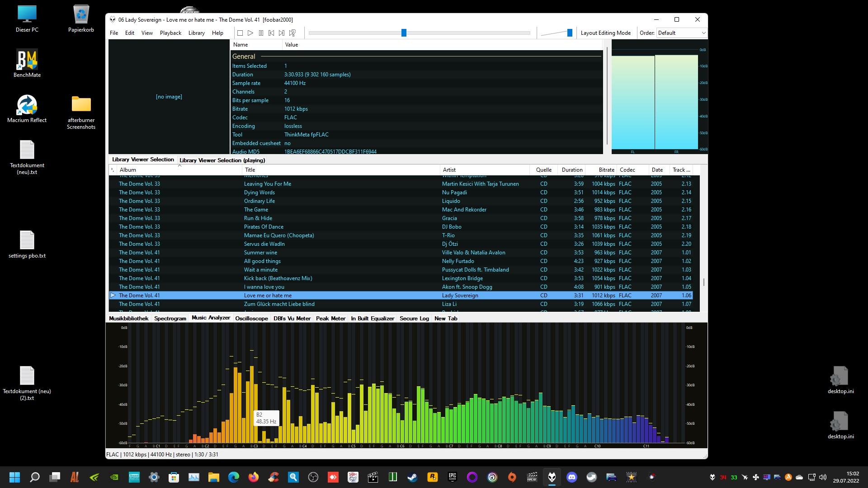Select the Music Analyzer tab
Image resolution: width=868 pixels, height=488 pixels.
coord(211,318)
